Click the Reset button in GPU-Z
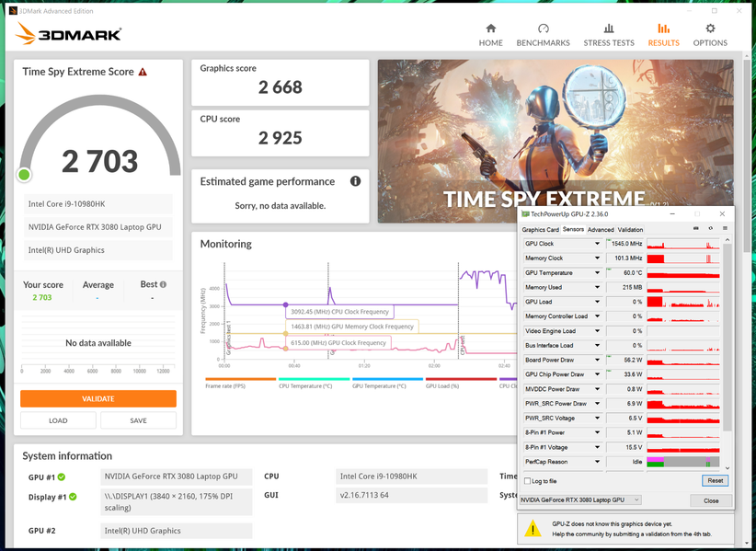 pyautogui.click(x=715, y=480)
